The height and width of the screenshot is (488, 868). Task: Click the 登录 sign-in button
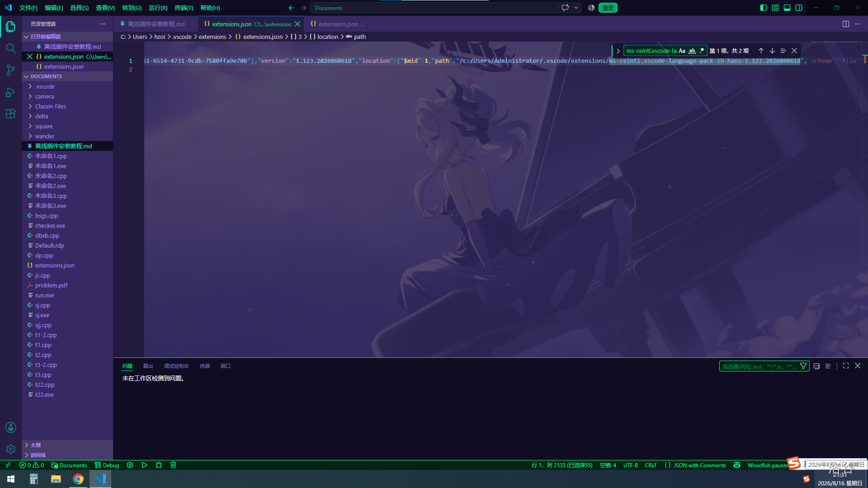(608, 8)
